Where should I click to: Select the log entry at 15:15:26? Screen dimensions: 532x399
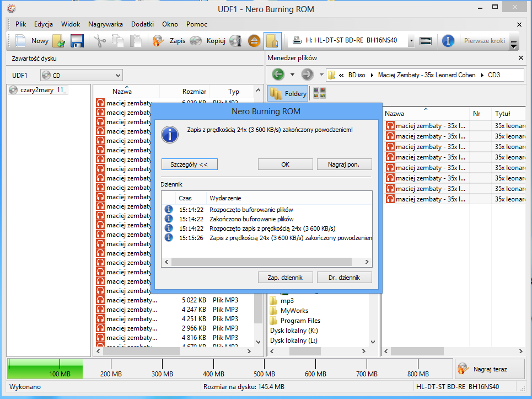pos(267,238)
